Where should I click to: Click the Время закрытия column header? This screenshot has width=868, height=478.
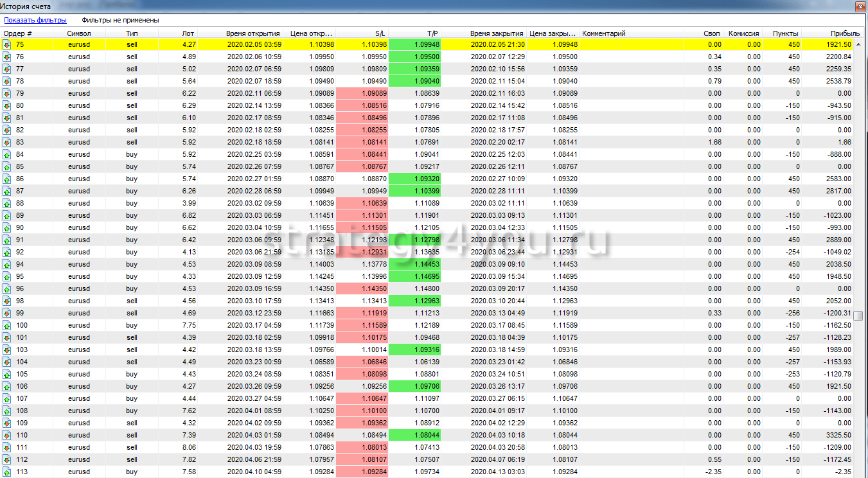tap(496, 33)
